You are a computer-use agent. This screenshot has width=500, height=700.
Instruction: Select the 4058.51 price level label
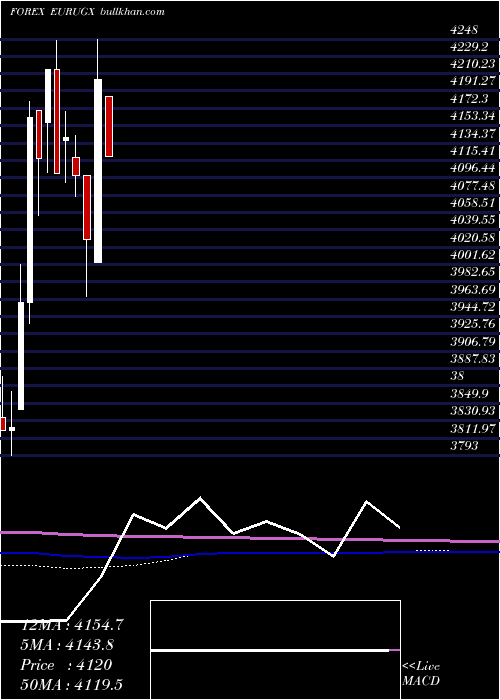tap(473, 203)
